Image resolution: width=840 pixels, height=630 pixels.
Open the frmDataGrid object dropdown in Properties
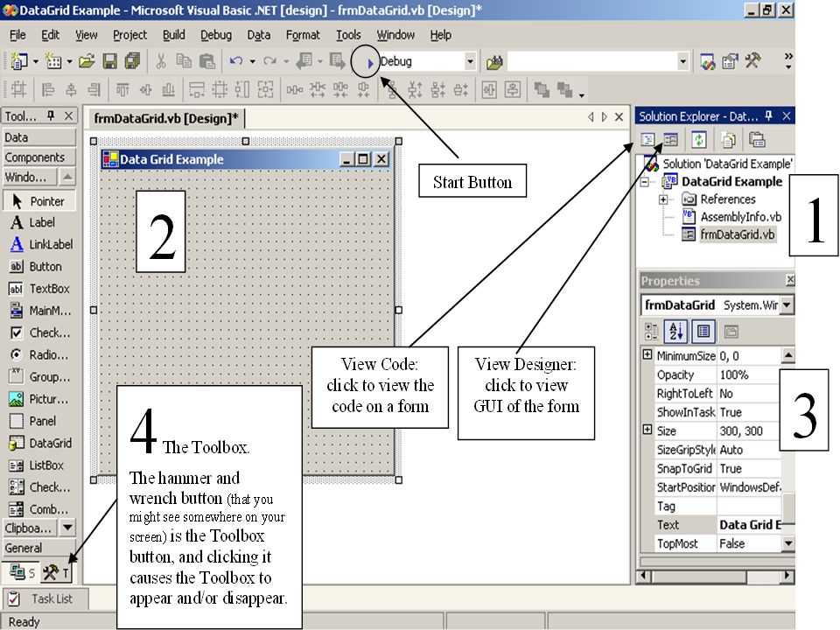pos(787,304)
